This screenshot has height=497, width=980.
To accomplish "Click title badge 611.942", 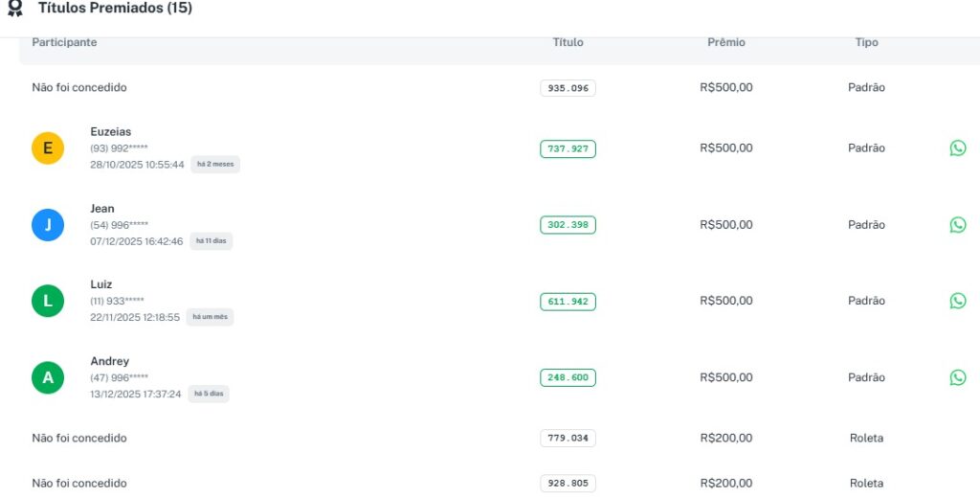I will click(x=568, y=302).
